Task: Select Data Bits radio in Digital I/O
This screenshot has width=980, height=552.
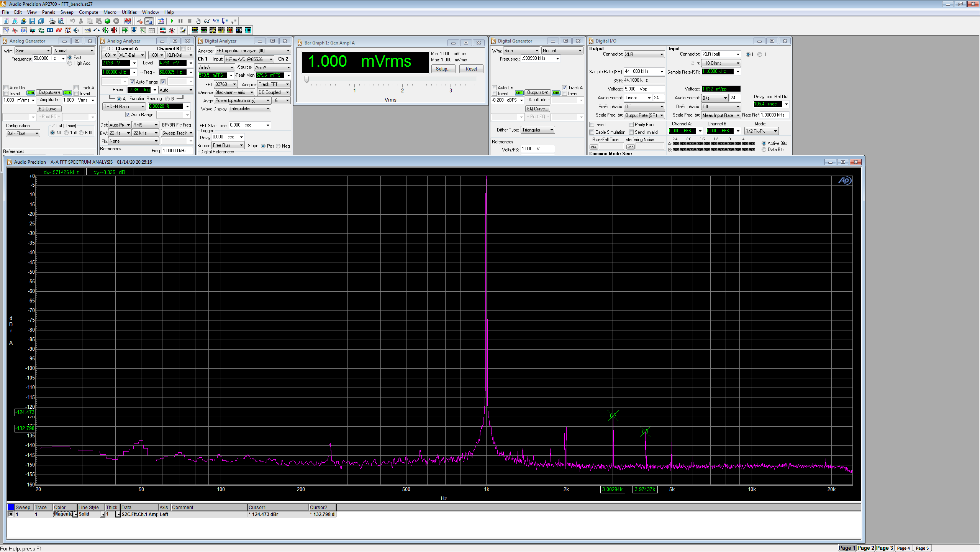Action: click(x=764, y=149)
